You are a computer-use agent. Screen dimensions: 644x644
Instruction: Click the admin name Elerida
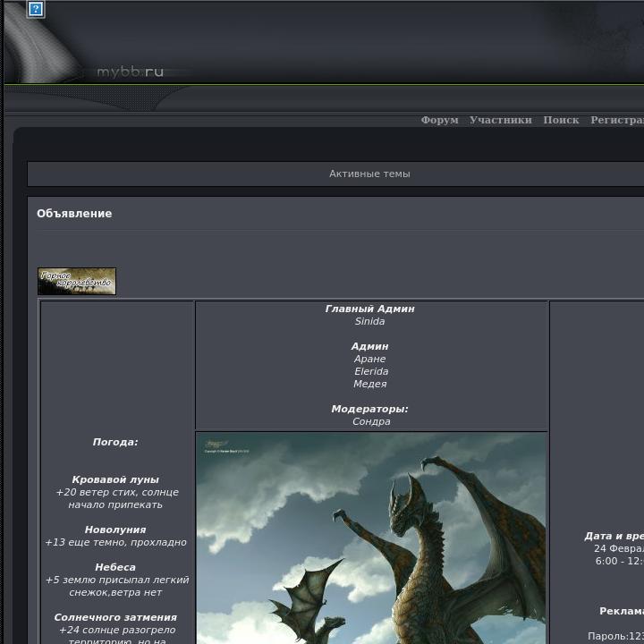coord(371,371)
